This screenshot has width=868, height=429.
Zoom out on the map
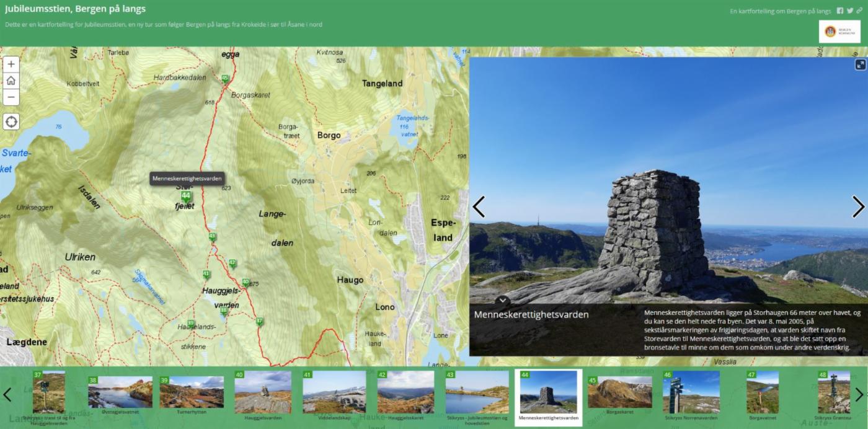coord(11,97)
